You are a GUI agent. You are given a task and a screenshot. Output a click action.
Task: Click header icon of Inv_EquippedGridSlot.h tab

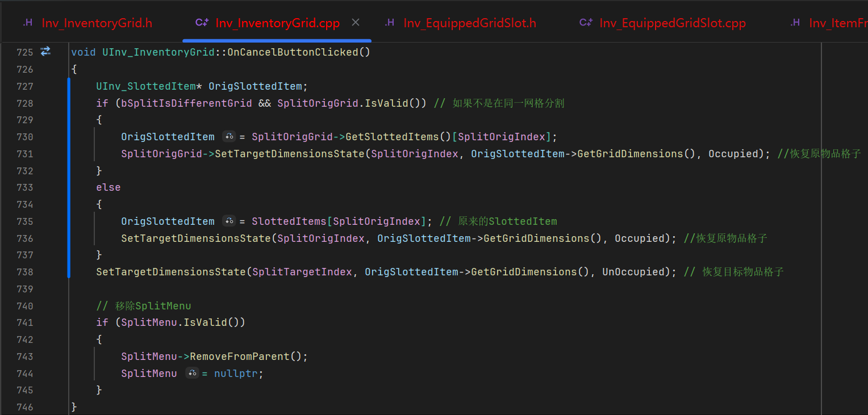390,23
